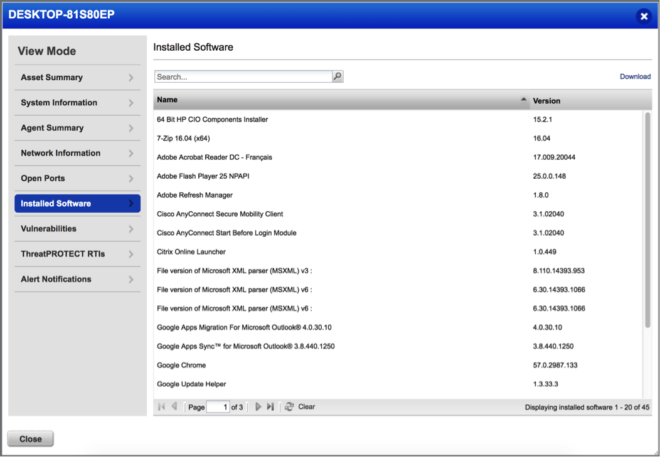Click chevron beside Installed Software
Image resolution: width=660 pixels, height=457 pixels.
point(131,204)
